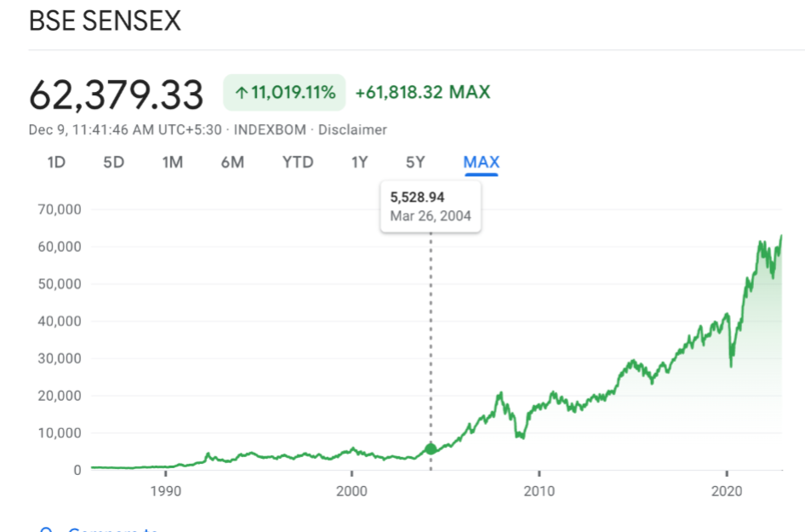Viewport: 805px width, 532px height.
Task: Click the green data point marker on the chart
Action: (x=431, y=449)
